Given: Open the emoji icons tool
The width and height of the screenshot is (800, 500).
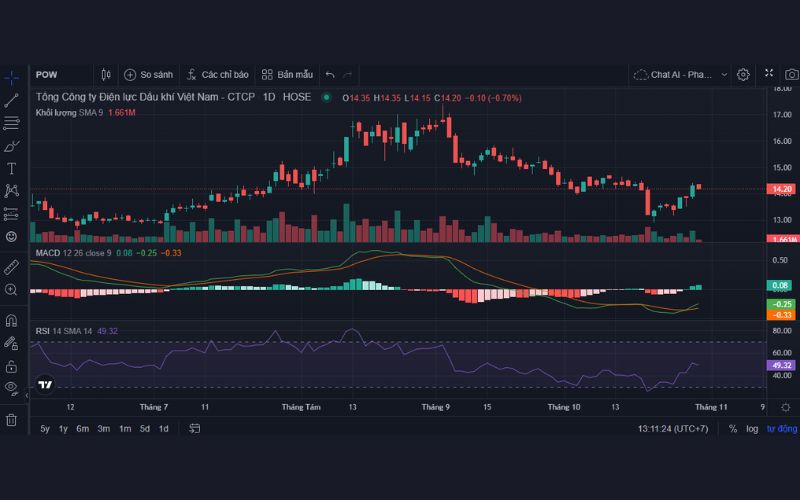Looking at the screenshot, I should click(x=12, y=236).
